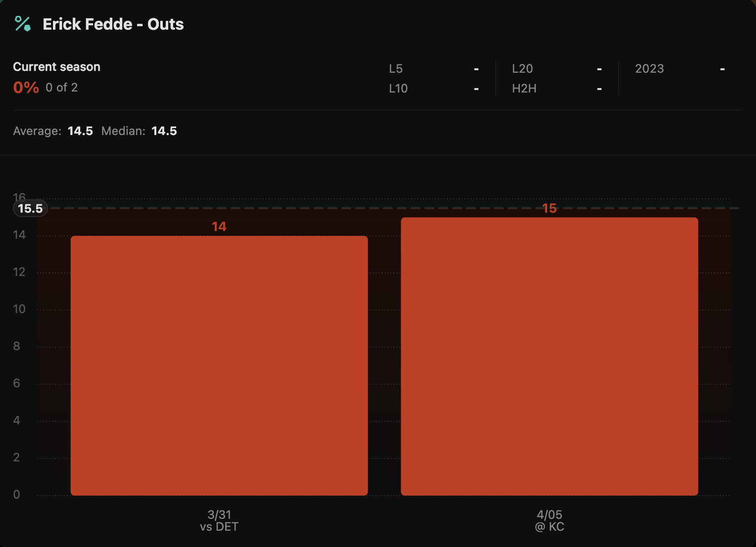The image size is (756, 547).
Task: Click the 15.5 line badge on chart
Action: click(30, 209)
